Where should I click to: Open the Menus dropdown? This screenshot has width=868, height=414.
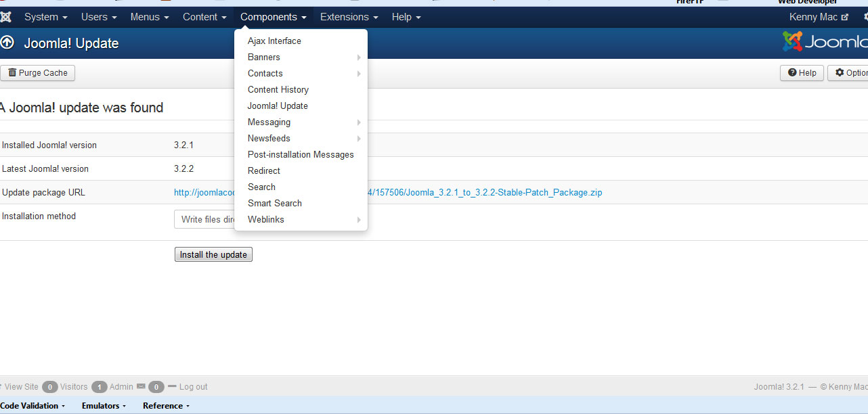(150, 17)
